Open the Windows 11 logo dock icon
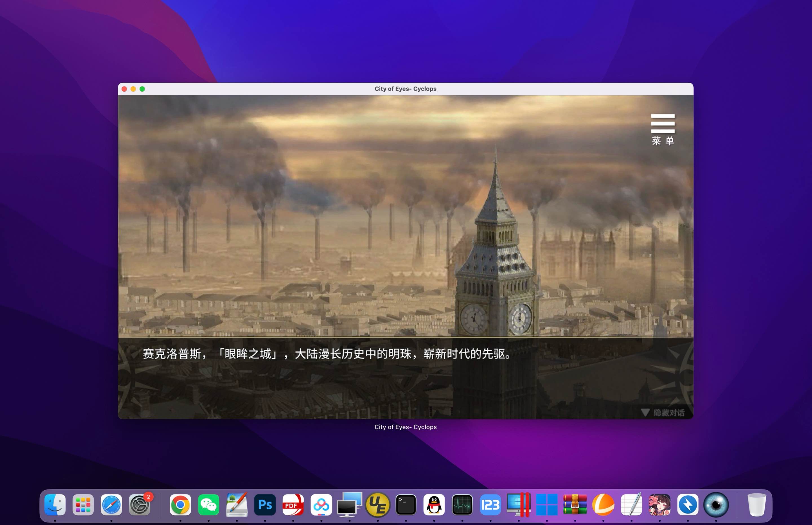The image size is (812, 525). [x=547, y=504]
